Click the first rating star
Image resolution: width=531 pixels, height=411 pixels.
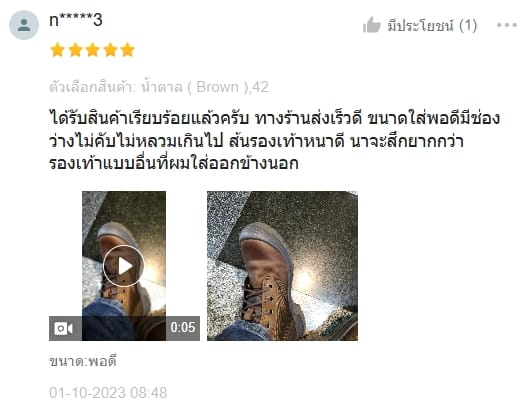pos(58,50)
